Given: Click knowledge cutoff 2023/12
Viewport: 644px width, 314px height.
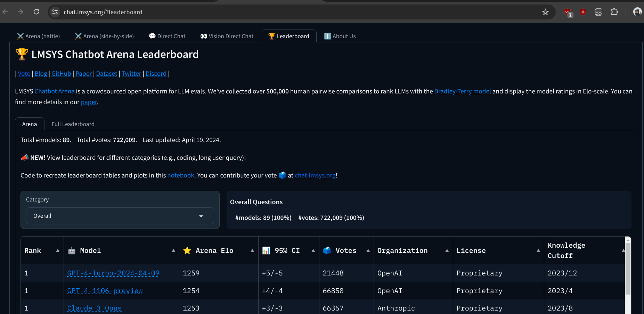Looking at the screenshot, I should click(562, 273).
